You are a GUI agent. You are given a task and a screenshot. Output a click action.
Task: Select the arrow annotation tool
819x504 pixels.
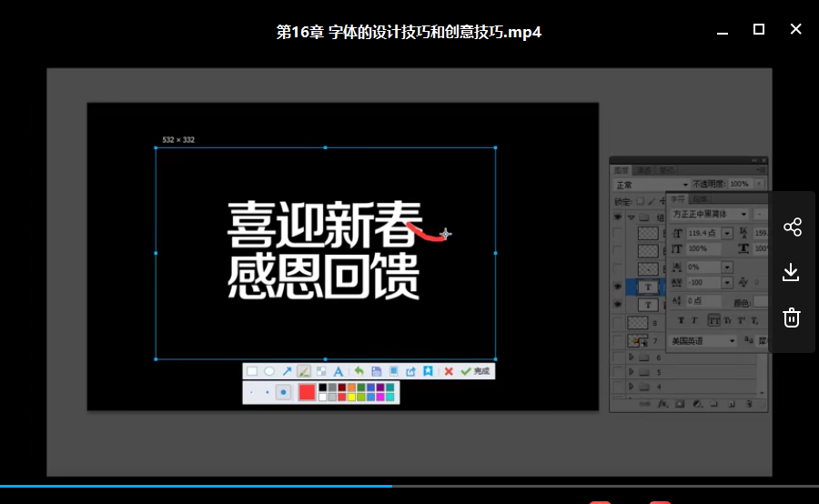pyautogui.click(x=287, y=371)
